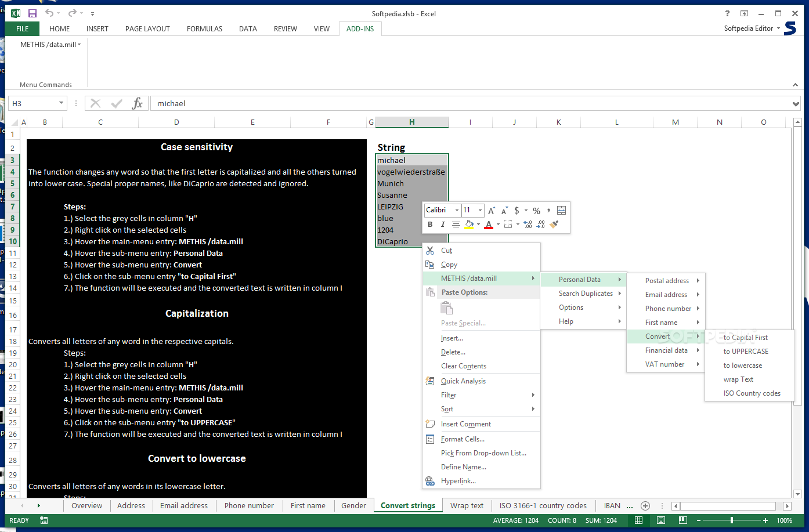Click the Insert Function fx icon
Image resolution: width=809 pixels, height=532 pixels.
(x=137, y=103)
